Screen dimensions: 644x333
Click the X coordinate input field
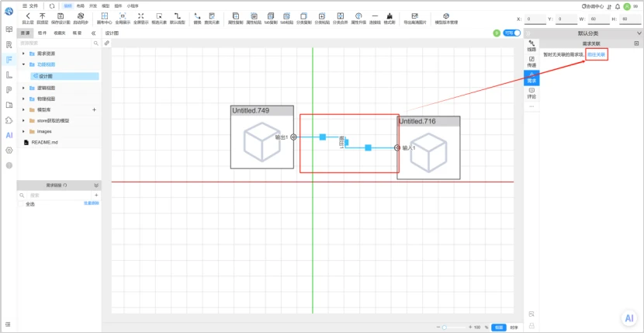tap(535, 19)
